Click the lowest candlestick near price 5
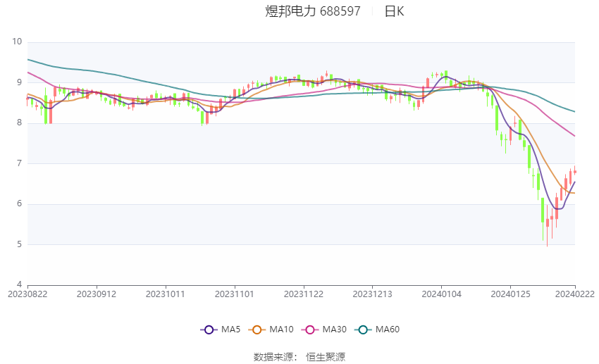The height and width of the screenshot is (364, 599). pos(548,226)
